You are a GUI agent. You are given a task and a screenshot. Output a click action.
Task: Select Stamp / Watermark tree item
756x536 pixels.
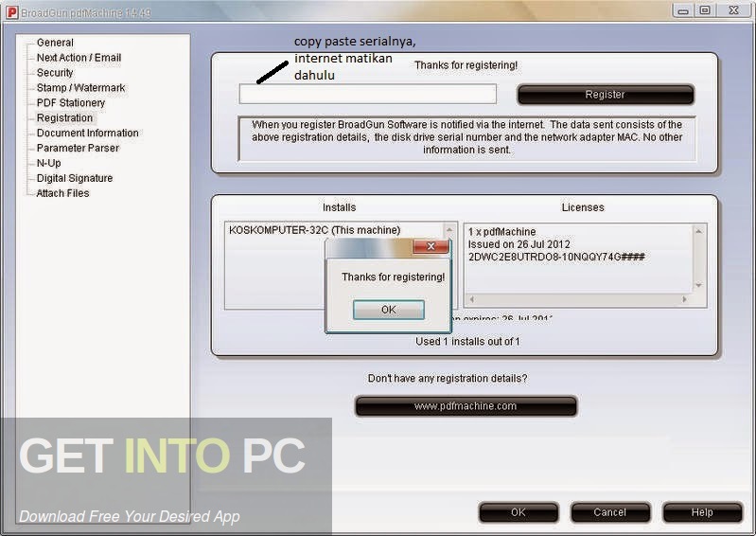tap(80, 87)
